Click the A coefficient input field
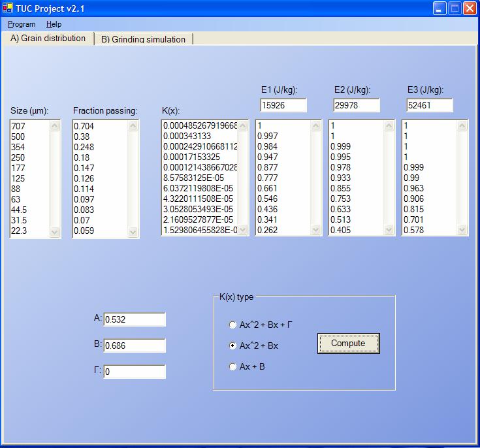The image size is (480, 448). click(x=135, y=319)
